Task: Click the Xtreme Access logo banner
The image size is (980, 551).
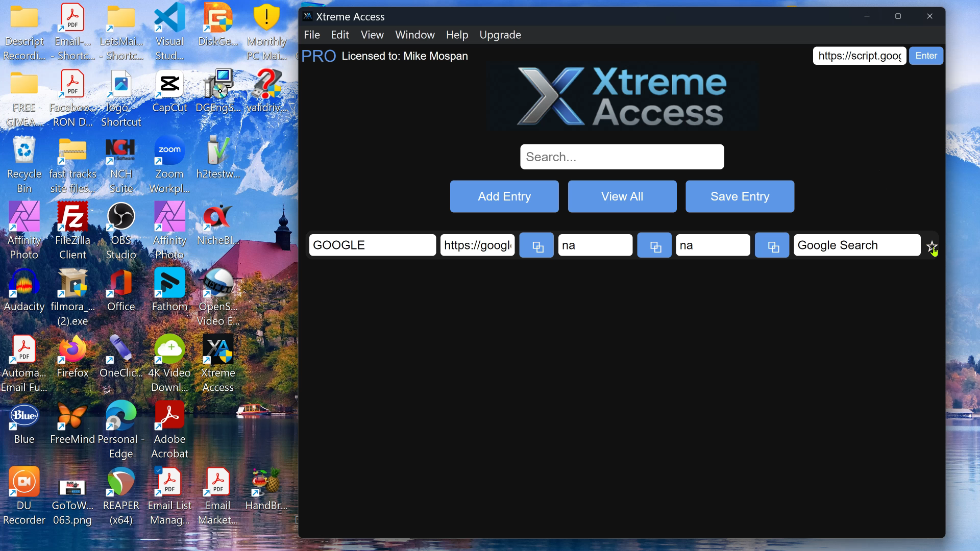Action: pyautogui.click(x=622, y=96)
